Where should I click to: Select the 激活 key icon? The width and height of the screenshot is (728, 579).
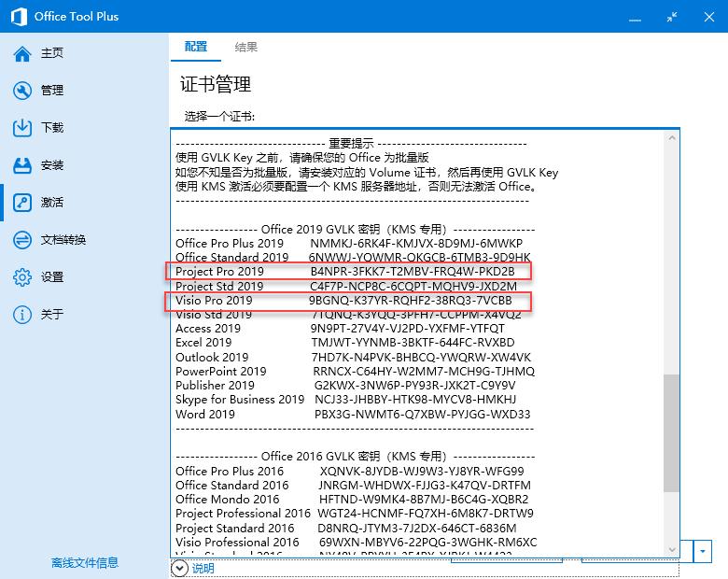click(21, 203)
